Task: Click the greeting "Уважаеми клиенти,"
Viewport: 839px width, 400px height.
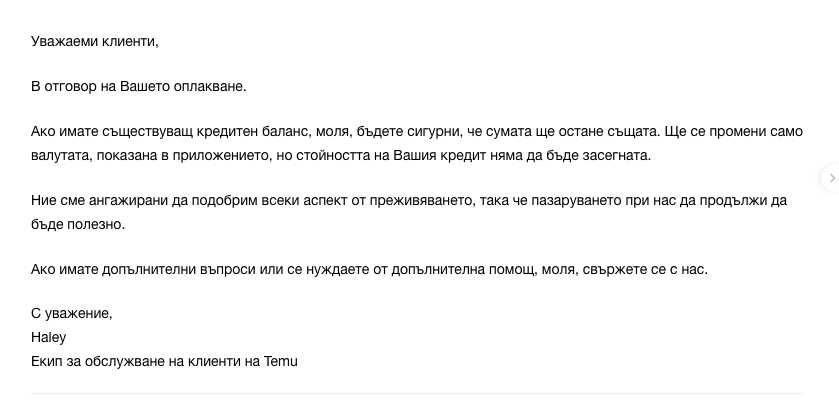Action: click(x=95, y=42)
